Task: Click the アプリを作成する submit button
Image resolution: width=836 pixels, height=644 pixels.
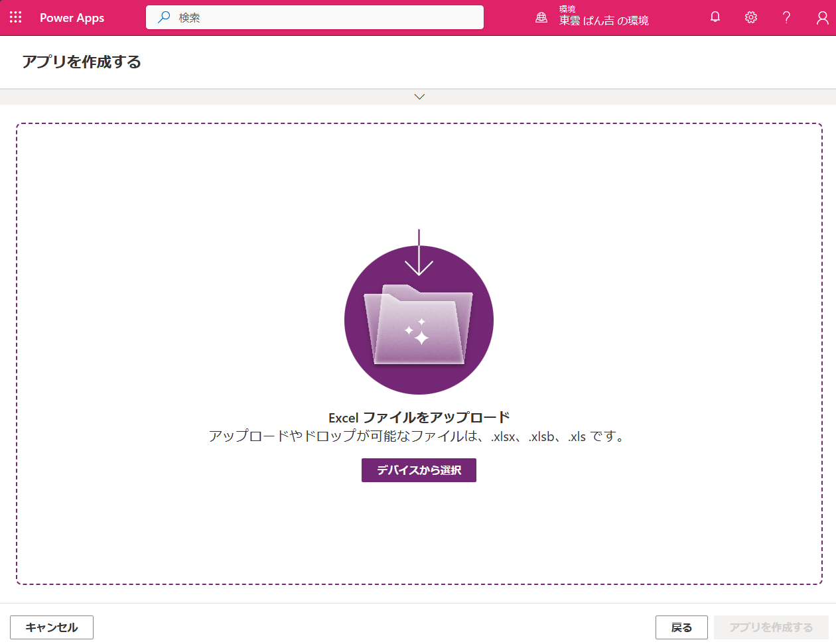Action: pyautogui.click(x=772, y=627)
